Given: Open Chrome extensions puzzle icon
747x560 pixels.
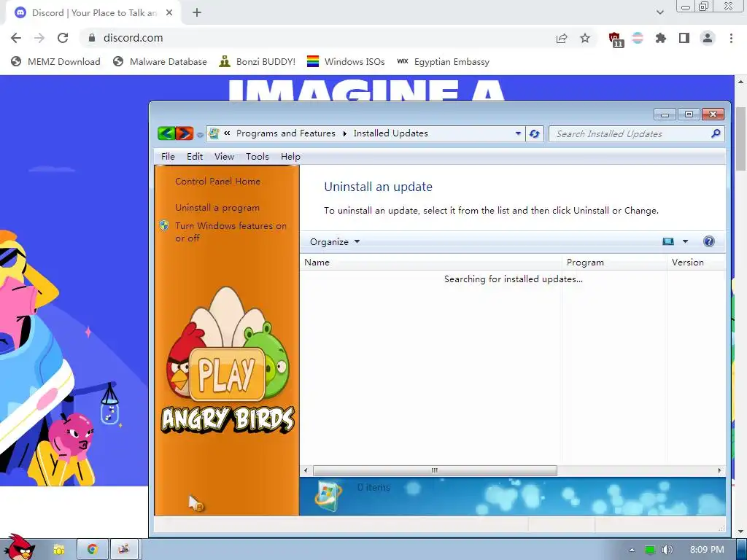Looking at the screenshot, I should point(661,38).
